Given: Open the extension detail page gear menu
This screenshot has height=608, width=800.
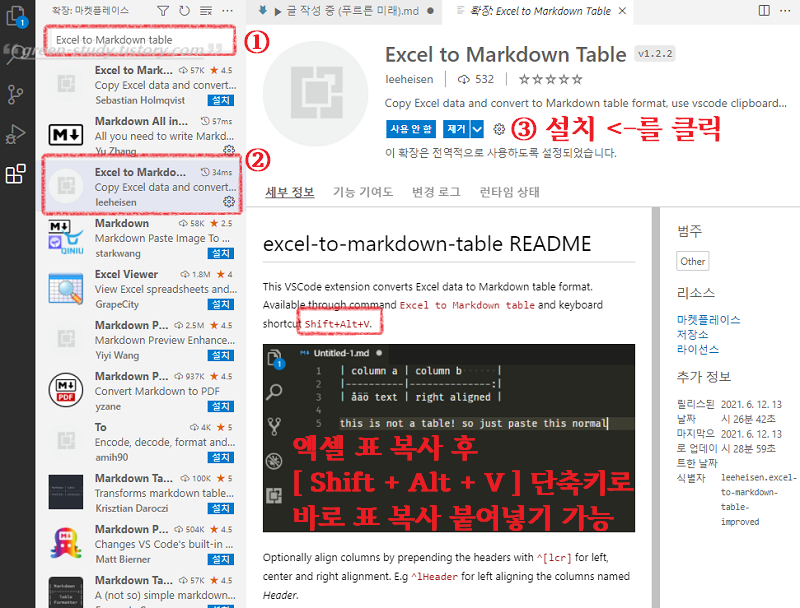Looking at the screenshot, I should point(499,129).
